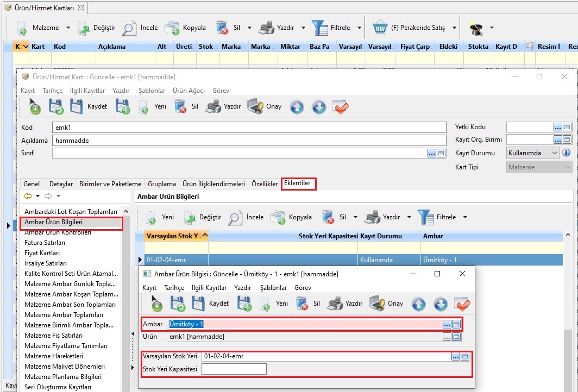Click the blue up arrow in Ambar Ürün Bilgisi dialog

click(418, 304)
